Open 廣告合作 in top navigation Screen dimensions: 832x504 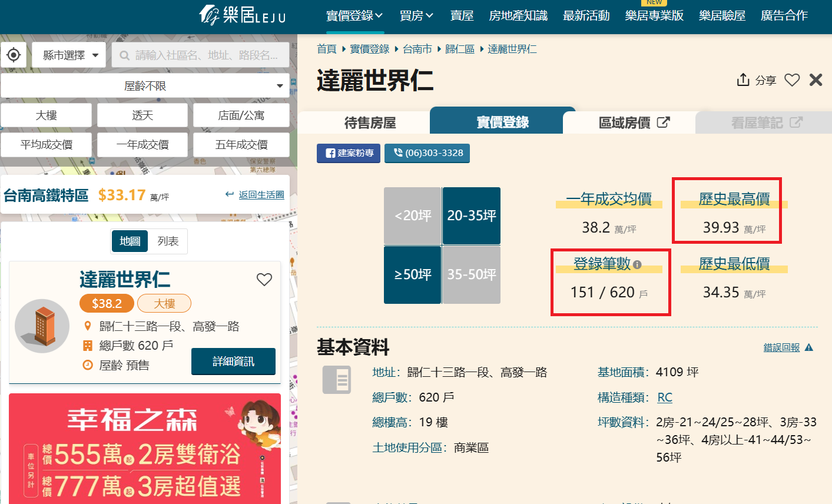pos(784,16)
